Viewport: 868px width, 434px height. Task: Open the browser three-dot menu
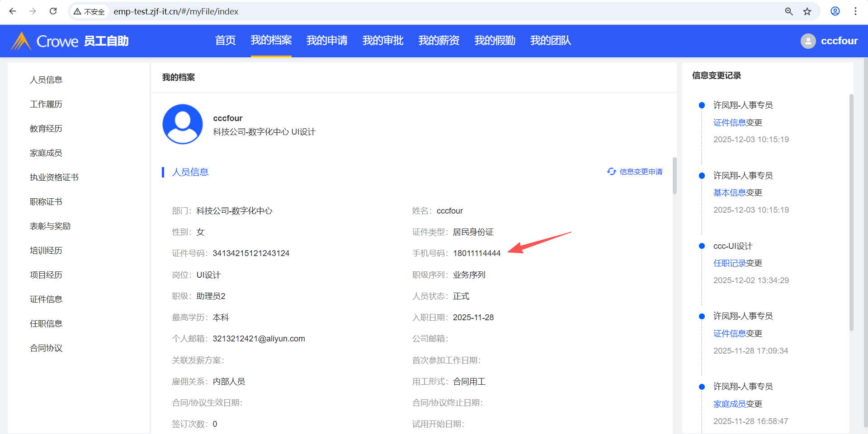855,11
